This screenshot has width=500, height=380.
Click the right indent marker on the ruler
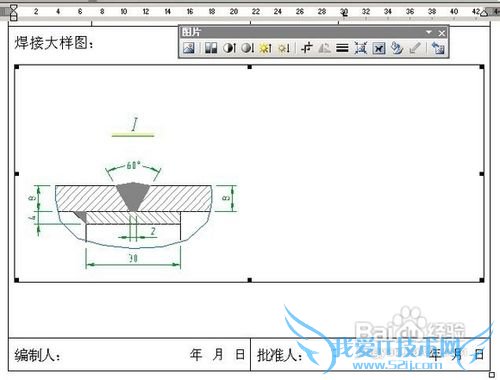[484, 13]
